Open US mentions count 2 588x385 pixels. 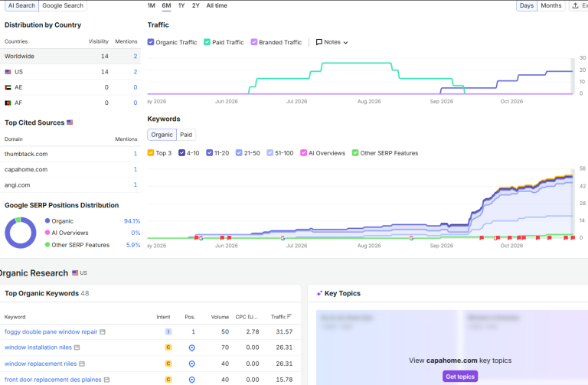click(136, 72)
